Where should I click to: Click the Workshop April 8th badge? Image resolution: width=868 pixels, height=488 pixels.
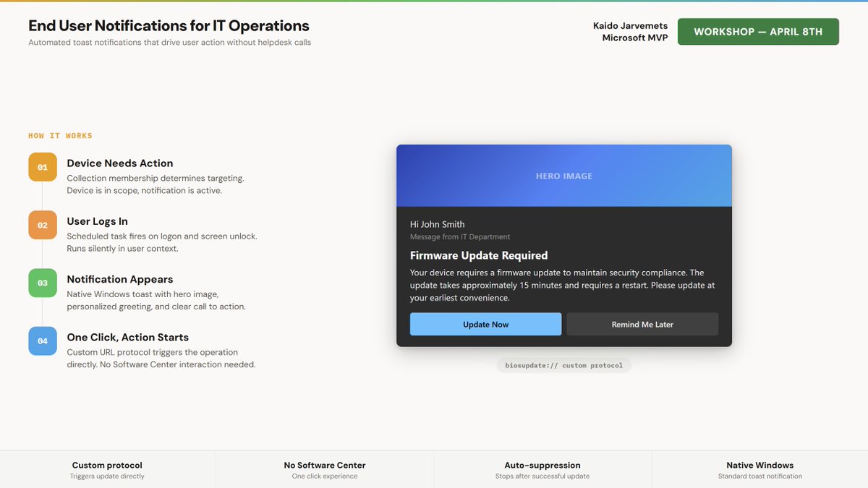coord(758,32)
